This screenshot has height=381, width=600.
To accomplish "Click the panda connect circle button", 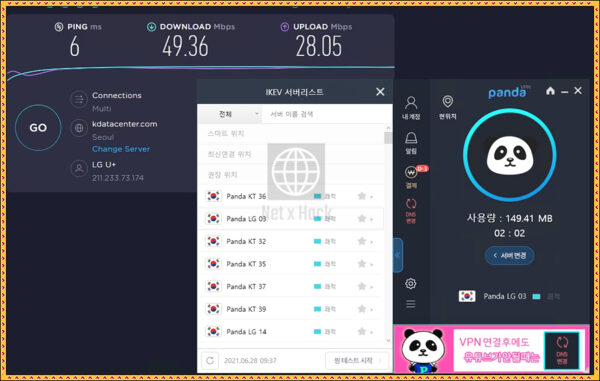I will click(x=509, y=155).
